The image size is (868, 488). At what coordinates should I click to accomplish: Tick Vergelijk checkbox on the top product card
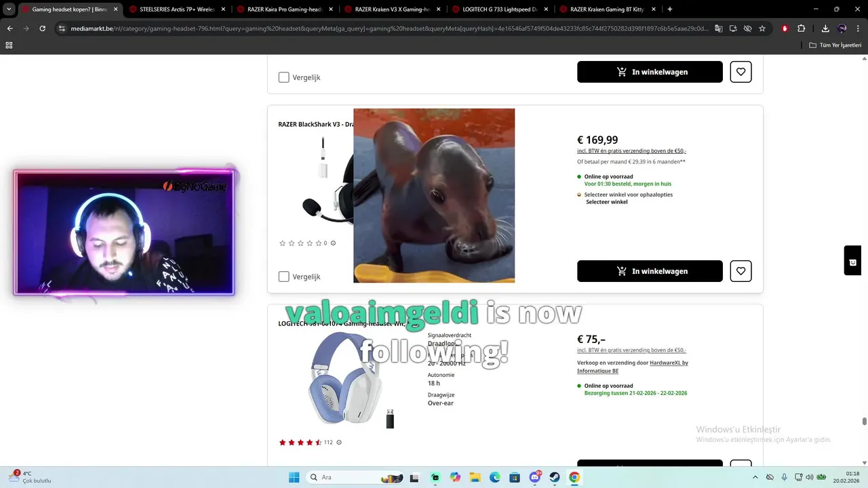coord(283,77)
